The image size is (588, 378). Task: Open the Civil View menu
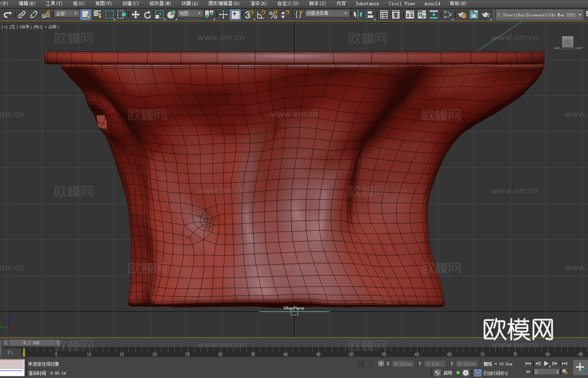click(401, 3)
